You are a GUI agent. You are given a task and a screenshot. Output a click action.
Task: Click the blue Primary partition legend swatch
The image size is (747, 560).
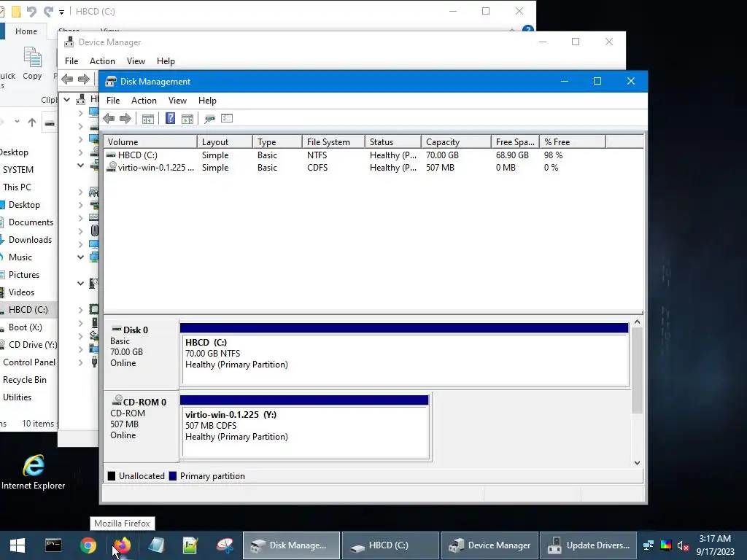[173, 475]
